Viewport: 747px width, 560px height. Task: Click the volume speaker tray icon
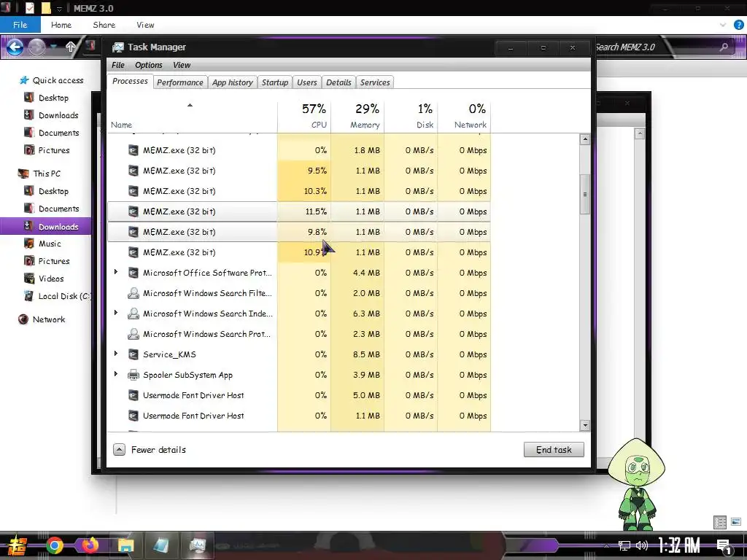click(x=642, y=545)
